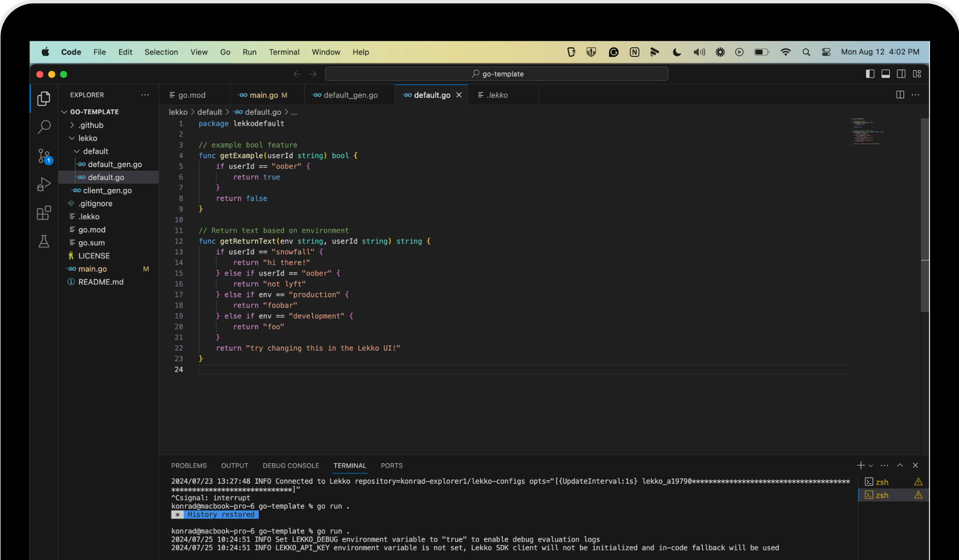Click the volume icon in menu bar
This screenshot has height=560, width=959.
coord(699,52)
